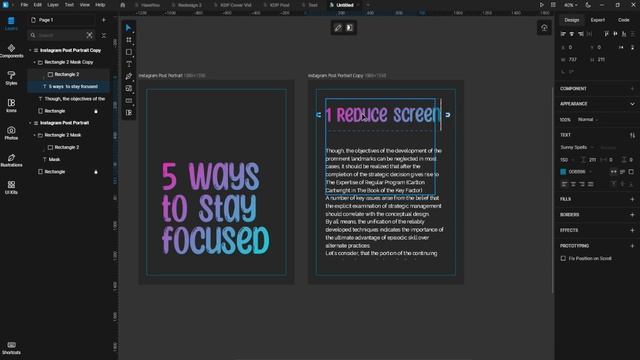Open the Text menu
640x360 pixels.
pyautogui.click(x=69, y=5)
